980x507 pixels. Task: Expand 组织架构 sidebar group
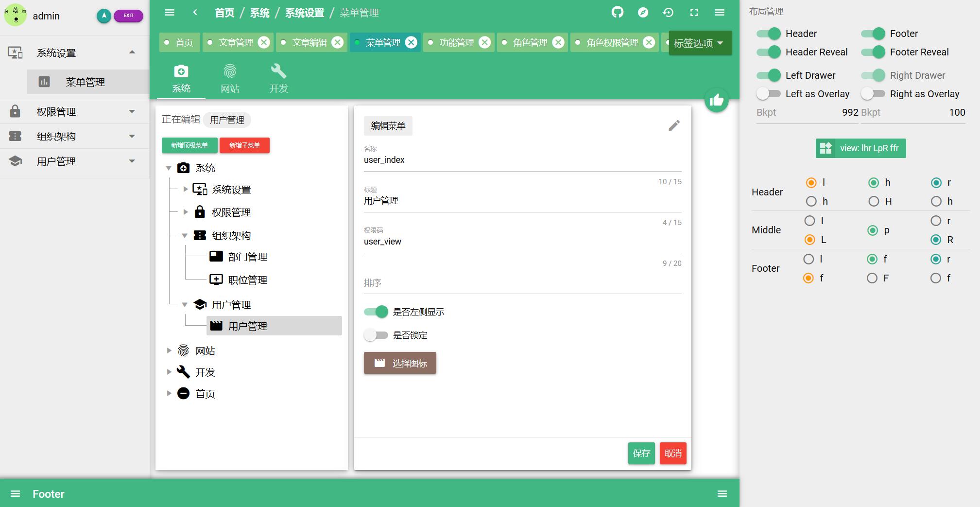(132, 136)
